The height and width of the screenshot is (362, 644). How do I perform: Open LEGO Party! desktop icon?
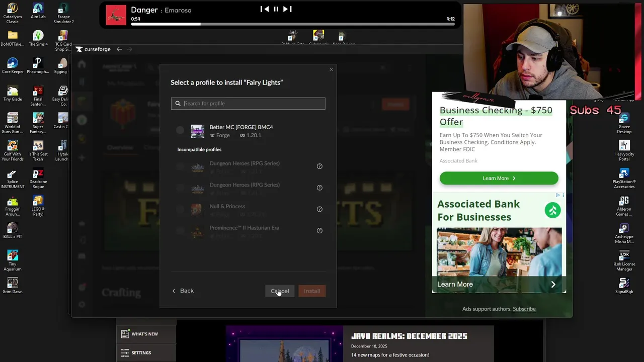click(x=38, y=206)
